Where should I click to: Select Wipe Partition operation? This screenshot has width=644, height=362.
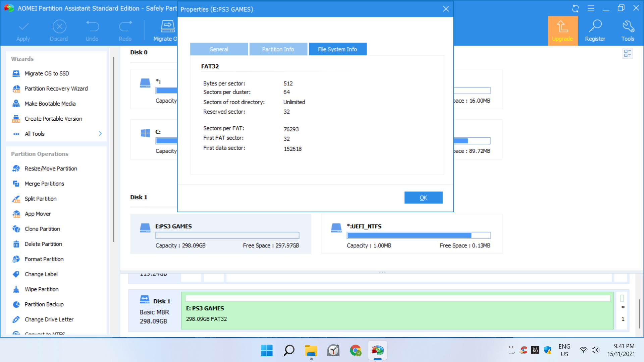[x=42, y=289]
